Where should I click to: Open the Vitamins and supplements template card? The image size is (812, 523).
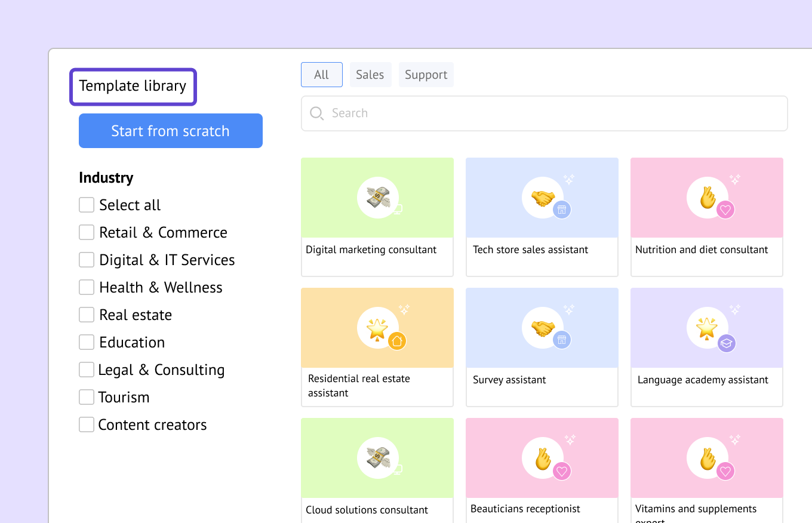[x=707, y=472]
